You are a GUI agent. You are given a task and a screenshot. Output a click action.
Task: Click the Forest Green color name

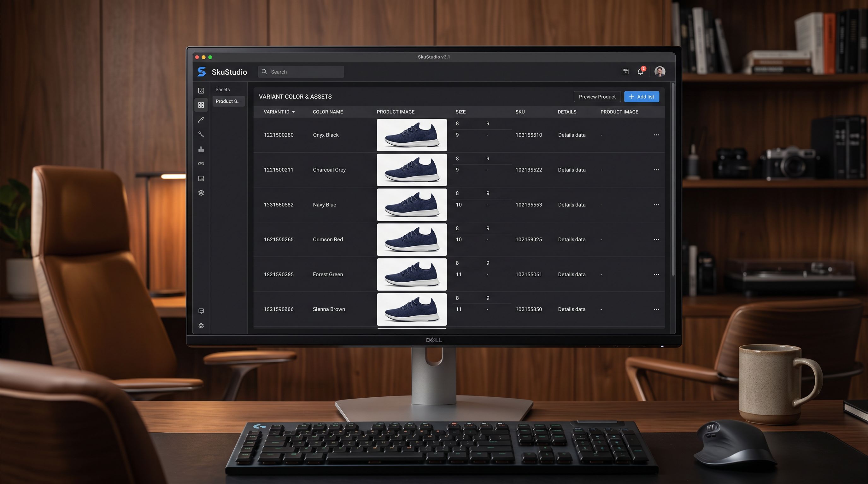tap(327, 274)
